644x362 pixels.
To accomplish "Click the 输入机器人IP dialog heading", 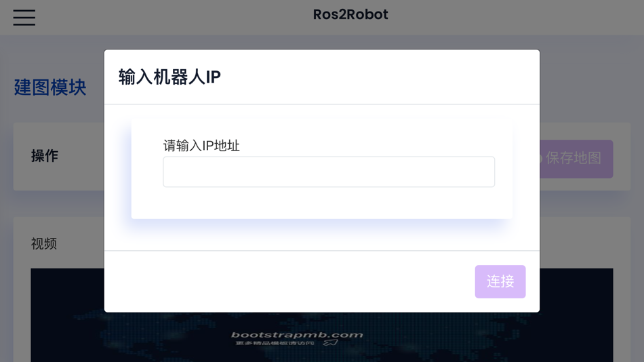I will click(x=169, y=77).
